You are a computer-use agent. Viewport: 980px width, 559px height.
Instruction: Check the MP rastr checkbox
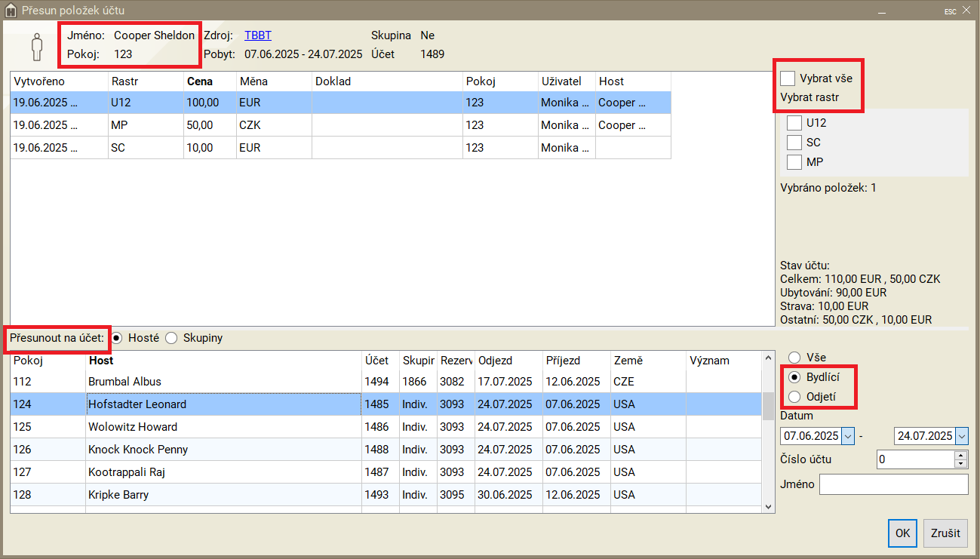794,161
